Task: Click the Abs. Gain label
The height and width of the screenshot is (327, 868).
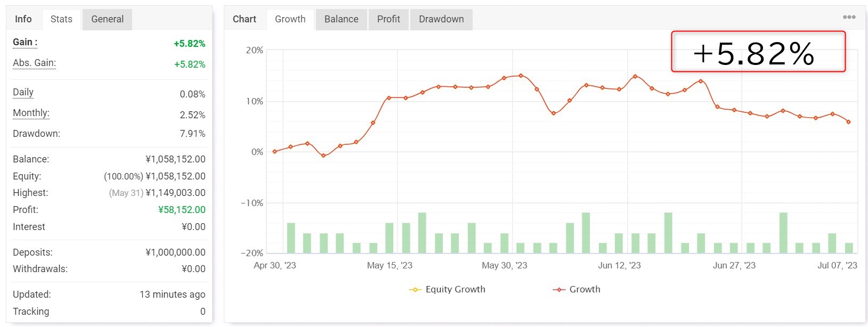Action: 34,63
